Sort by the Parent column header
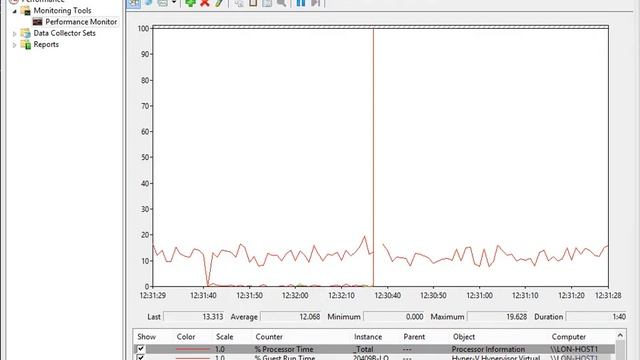The image size is (640, 360). (414, 337)
